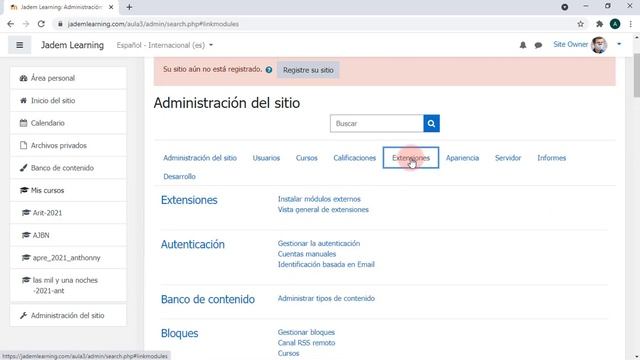Switch to the Servidor tab
640x360 pixels.
pyautogui.click(x=508, y=158)
